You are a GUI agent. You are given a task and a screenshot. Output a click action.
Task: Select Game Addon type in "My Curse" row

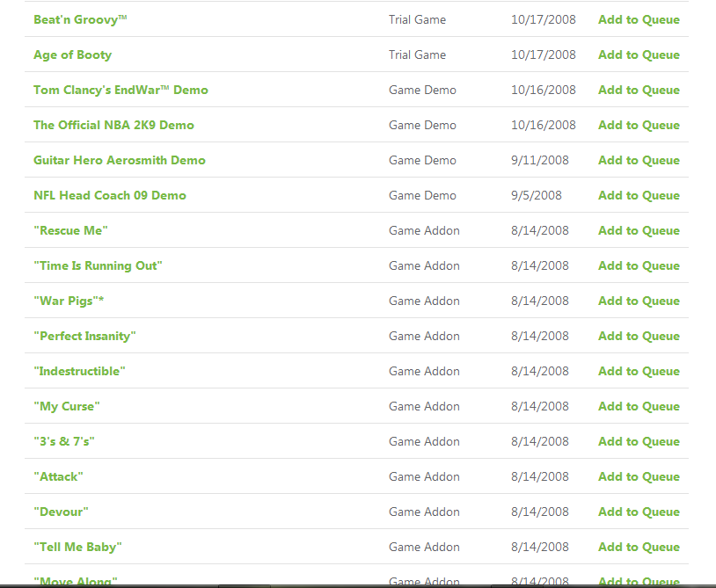coord(424,406)
